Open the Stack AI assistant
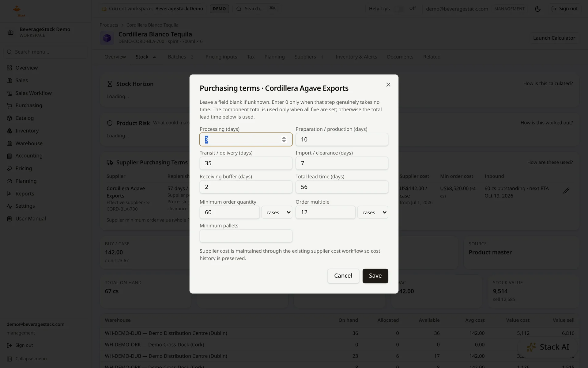This screenshot has height=368, width=588. pos(548,347)
